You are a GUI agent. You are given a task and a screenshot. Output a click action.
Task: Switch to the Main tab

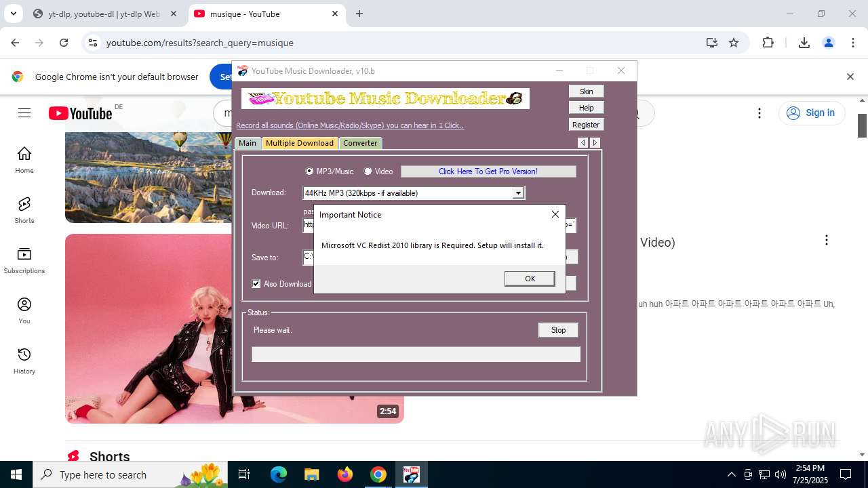[x=248, y=143]
